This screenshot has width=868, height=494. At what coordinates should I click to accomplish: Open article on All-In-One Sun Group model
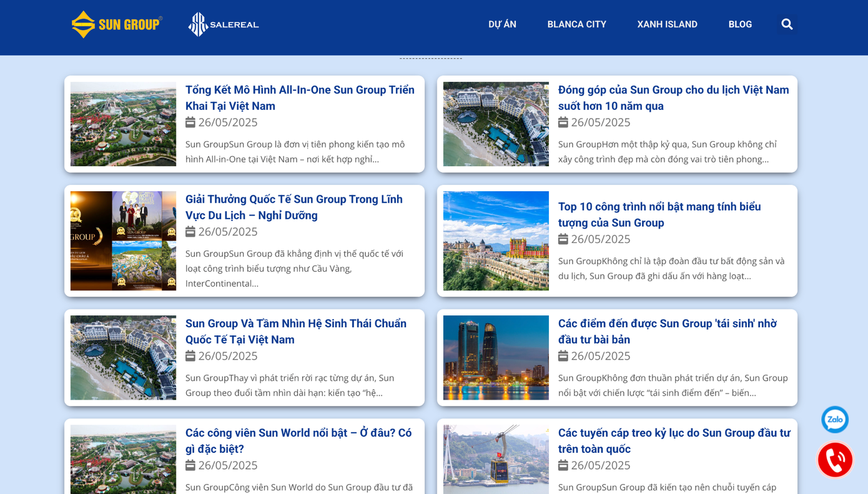click(300, 98)
